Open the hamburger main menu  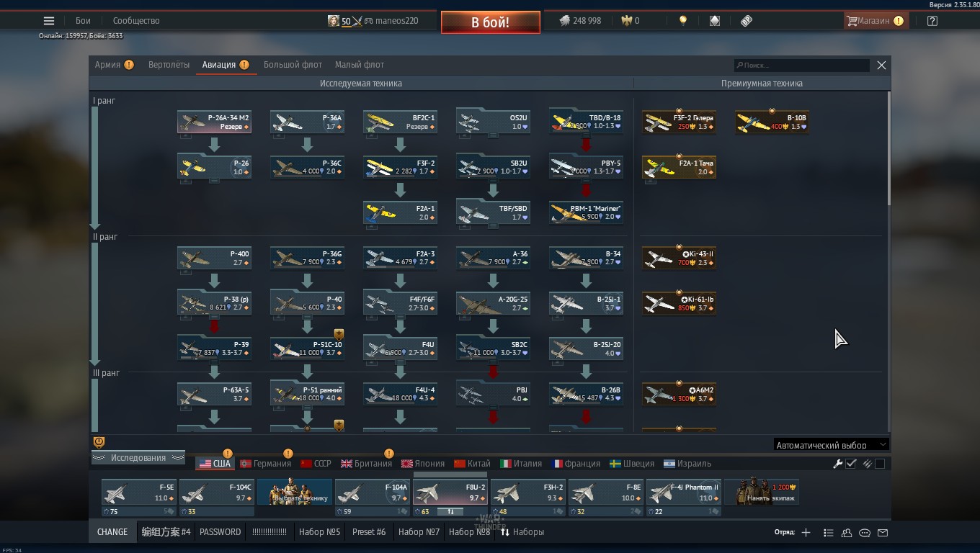click(x=49, y=21)
